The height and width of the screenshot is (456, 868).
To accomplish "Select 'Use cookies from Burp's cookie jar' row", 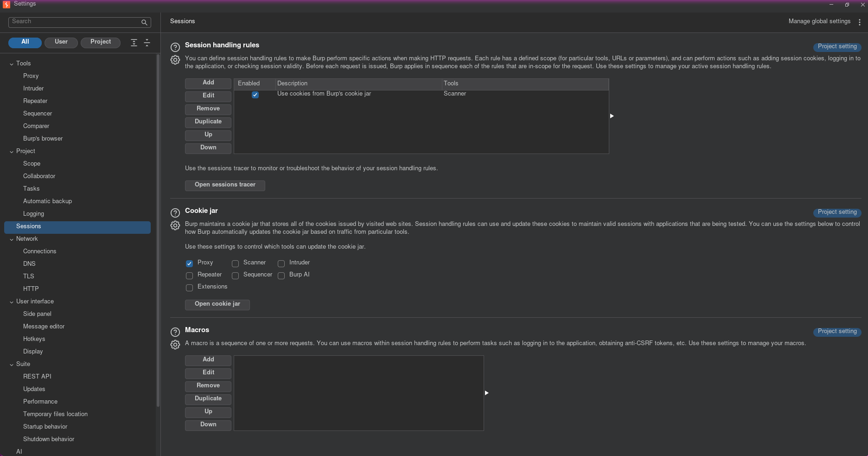I will (x=421, y=94).
